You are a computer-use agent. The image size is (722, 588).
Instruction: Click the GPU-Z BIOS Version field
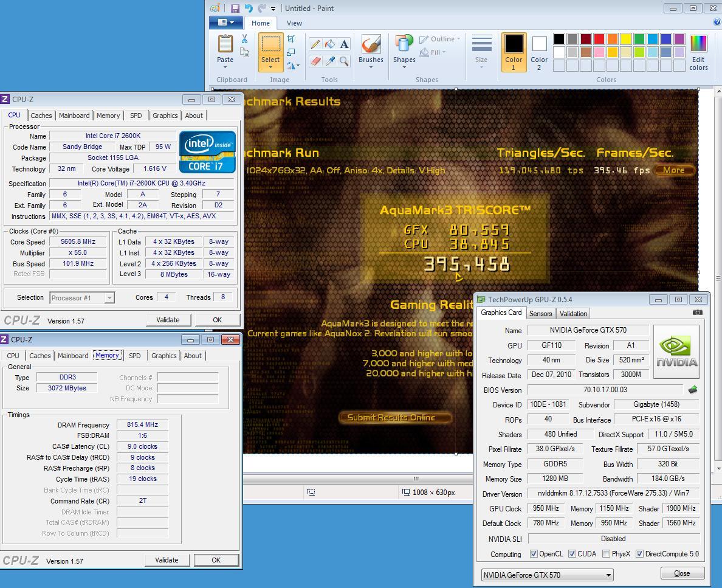(x=605, y=390)
